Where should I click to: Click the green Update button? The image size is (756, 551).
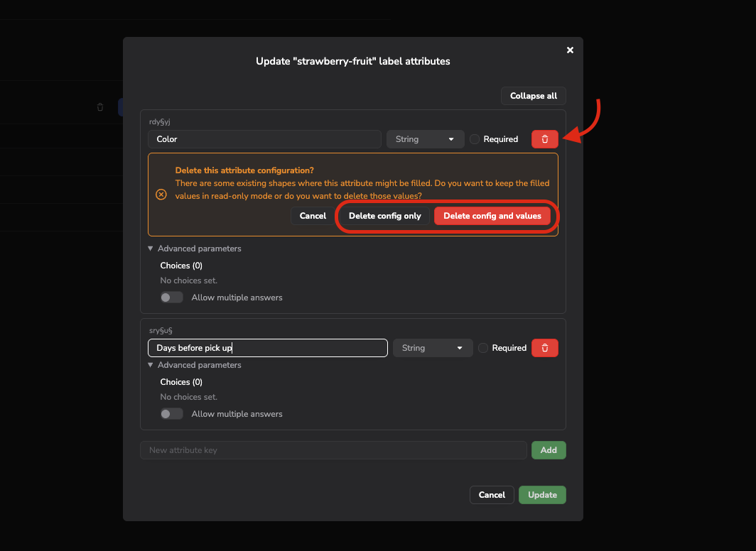(x=542, y=495)
